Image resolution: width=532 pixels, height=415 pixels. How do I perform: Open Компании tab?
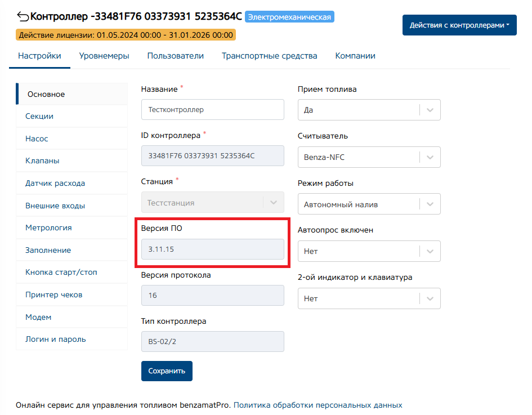pos(355,56)
